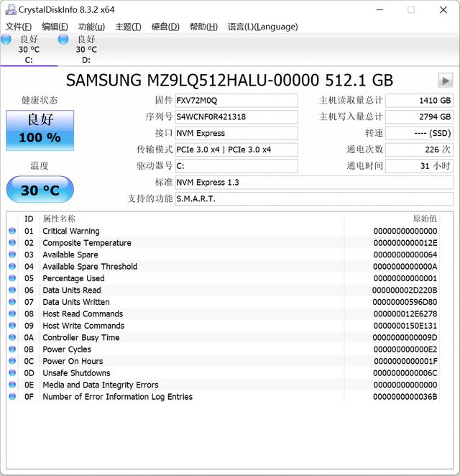The width and height of the screenshot is (460, 476).
Task: Click raw value 0000000150E131
Action: (x=405, y=326)
